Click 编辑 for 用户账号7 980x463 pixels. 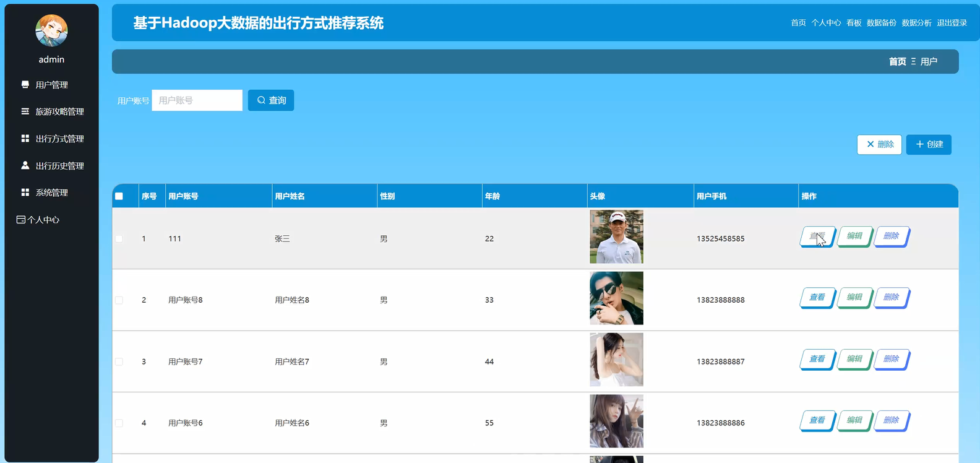(x=854, y=359)
